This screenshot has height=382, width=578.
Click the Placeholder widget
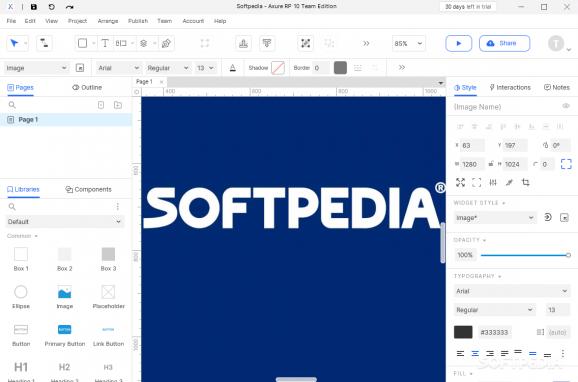[x=108, y=297]
